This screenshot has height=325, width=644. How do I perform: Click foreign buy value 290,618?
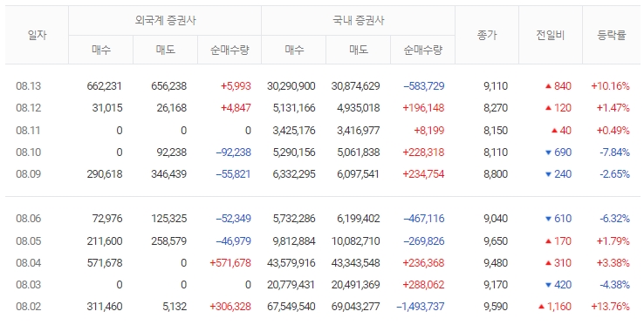tap(105, 174)
